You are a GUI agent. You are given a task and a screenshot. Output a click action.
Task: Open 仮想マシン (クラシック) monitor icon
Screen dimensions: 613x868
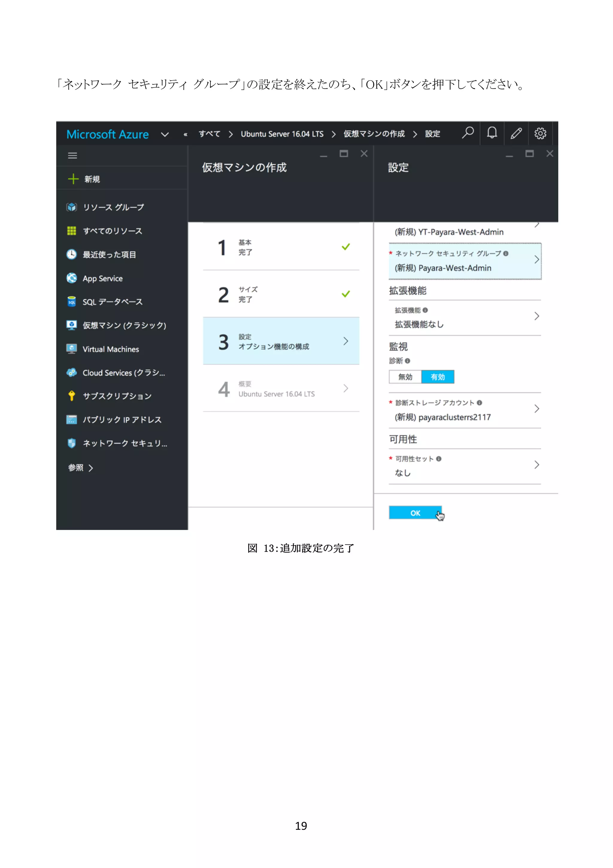pyautogui.click(x=71, y=325)
